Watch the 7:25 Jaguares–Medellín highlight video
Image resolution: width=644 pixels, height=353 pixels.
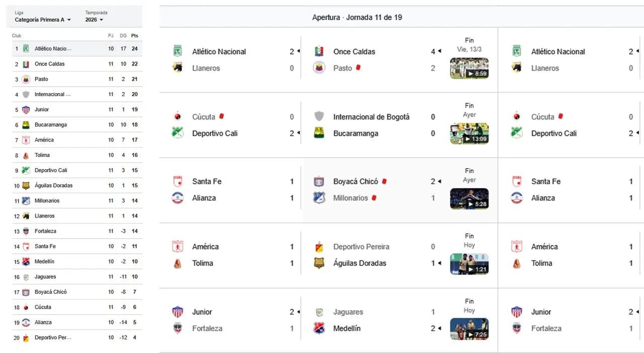pos(469,329)
